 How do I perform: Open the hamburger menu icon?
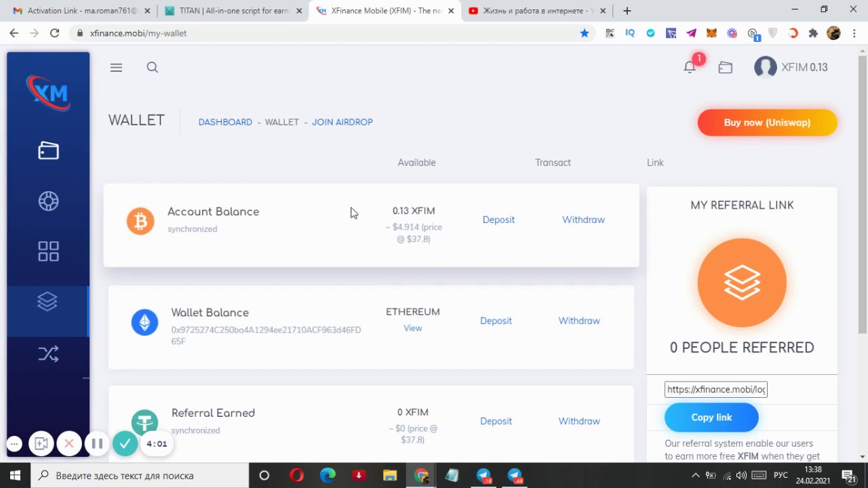coord(116,67)
